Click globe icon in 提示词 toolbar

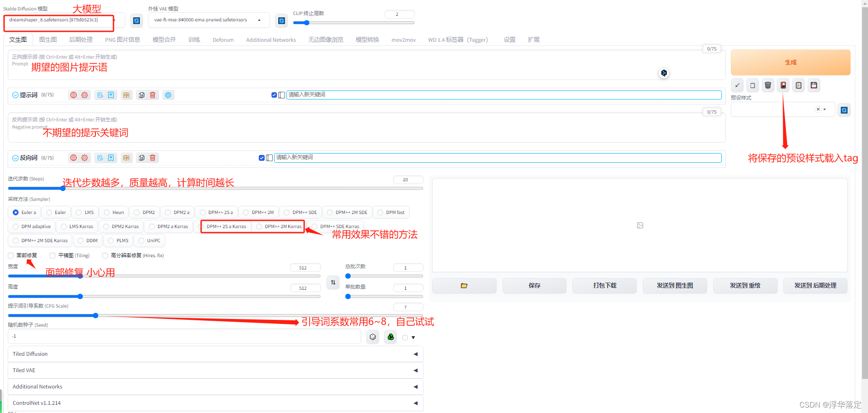pos(74,95)
